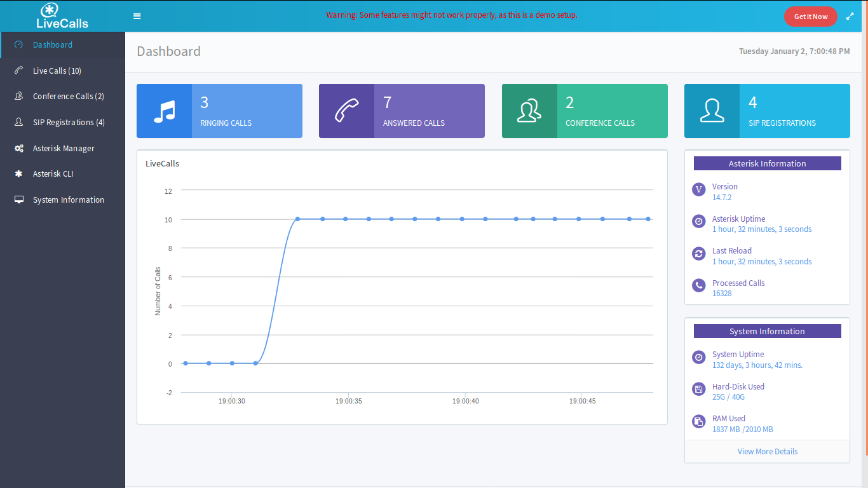Click the SIP Registrations card label
Screen dimensions: 868x488
(782, 123)
